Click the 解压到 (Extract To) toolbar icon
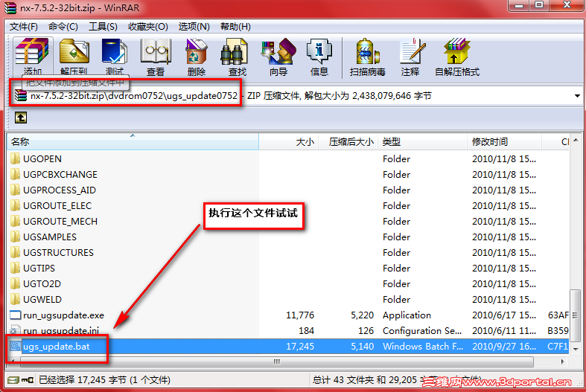Viewport: 586px width, 392px height. (x=74, y=52)
